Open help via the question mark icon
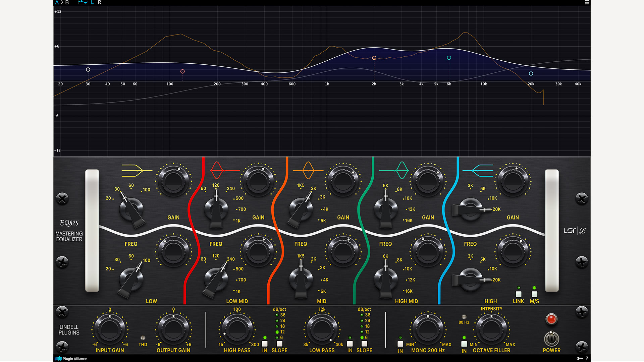Screen dimensions: 644x362 pyautogui.click(x=587, y=358)
